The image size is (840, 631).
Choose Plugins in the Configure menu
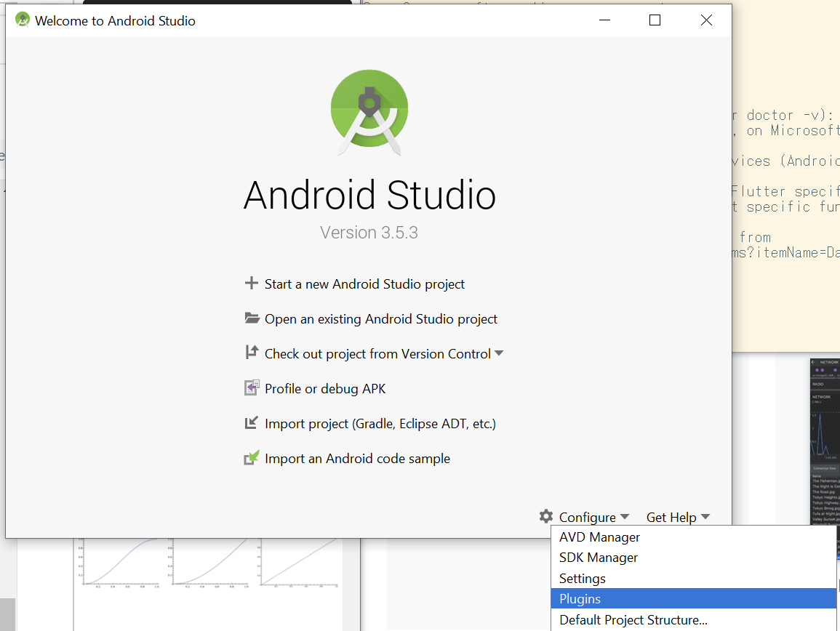[x=694, y=598]
